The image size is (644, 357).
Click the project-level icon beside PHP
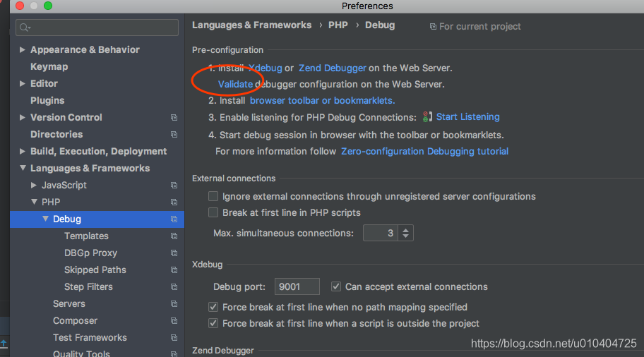coord(174,202)
